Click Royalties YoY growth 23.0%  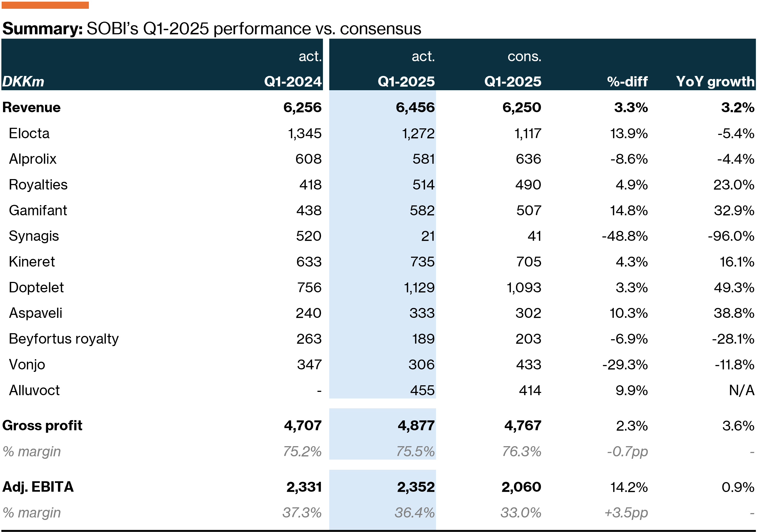[734, 185]
